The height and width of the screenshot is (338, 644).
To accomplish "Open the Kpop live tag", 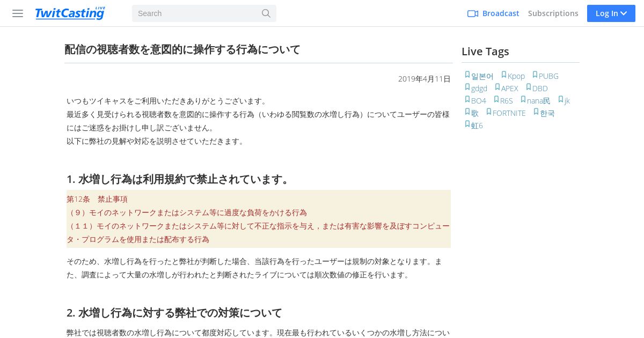I will click(516, 76).
